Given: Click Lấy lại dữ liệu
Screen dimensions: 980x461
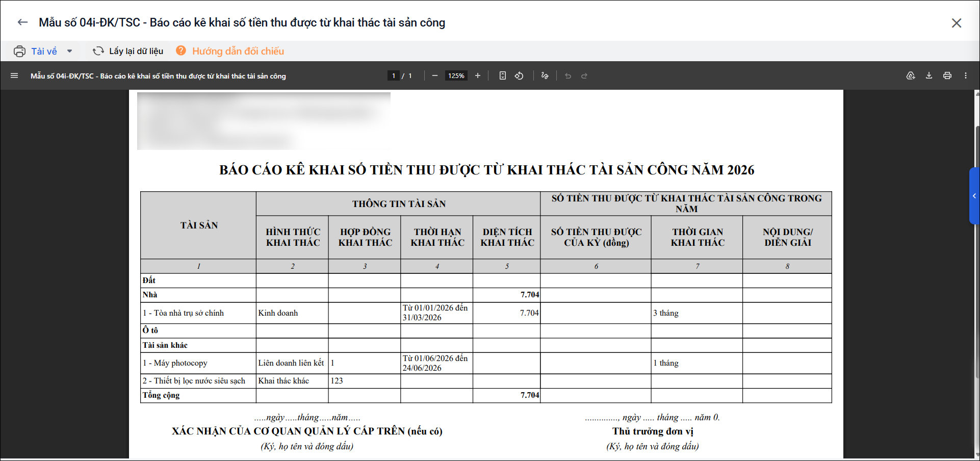Looking at the screenshot, I should (136, 51).
